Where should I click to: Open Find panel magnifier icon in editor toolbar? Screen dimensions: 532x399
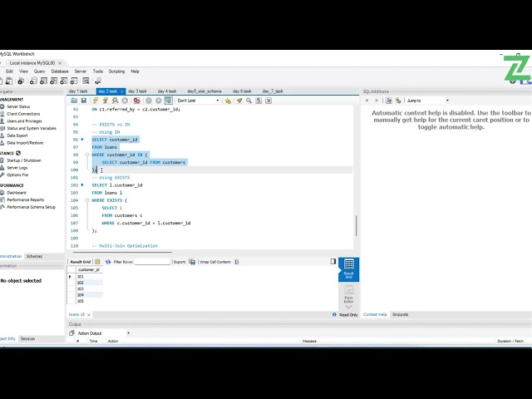point(249,101)
